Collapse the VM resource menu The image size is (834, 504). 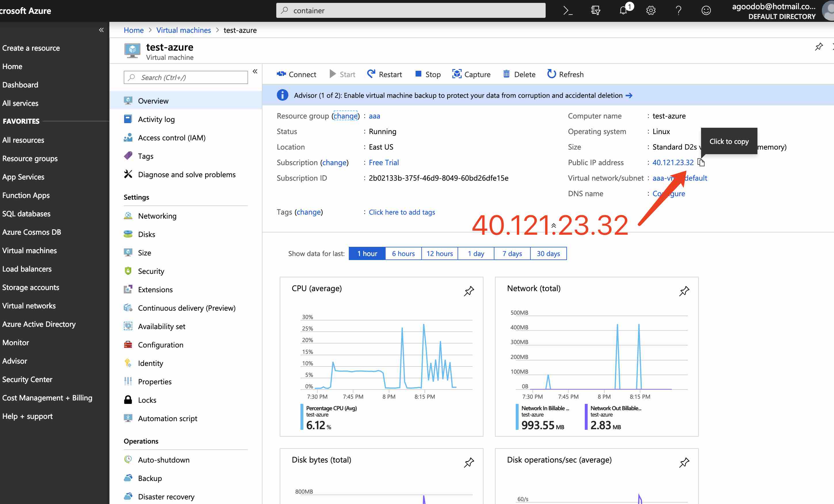[255, 71]
